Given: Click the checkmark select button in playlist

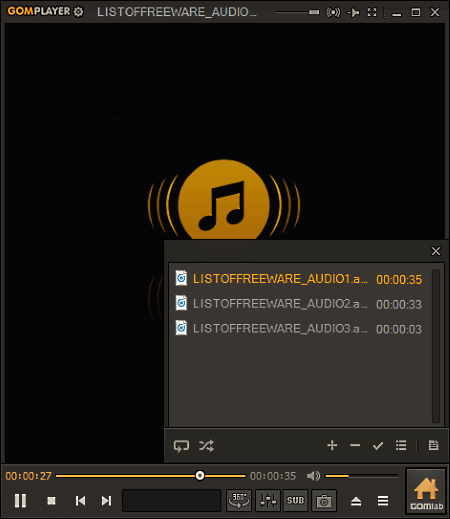Looking at the screenshot, I should point(378,445).
